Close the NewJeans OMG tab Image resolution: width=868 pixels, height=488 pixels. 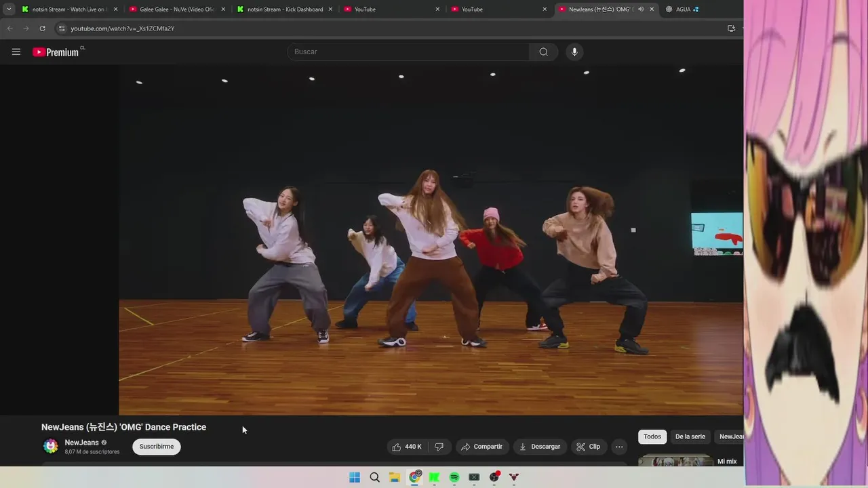pyautogui.click(x=652, y=9)
